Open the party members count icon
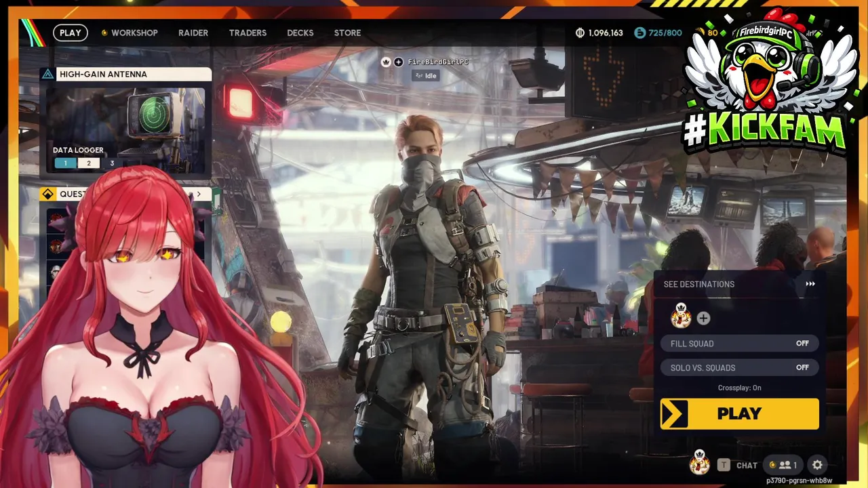Screen dimensions: 868x488 pos(782,465)
